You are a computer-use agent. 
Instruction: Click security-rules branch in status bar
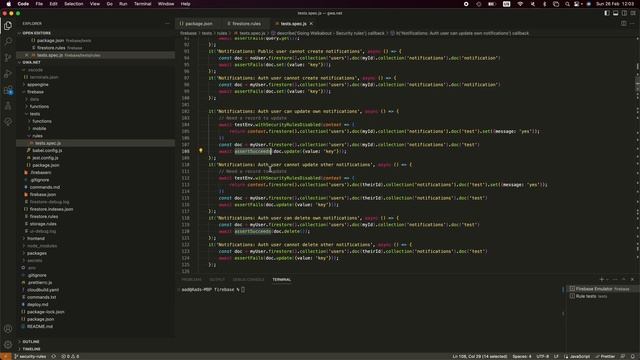tap(30, 356)
